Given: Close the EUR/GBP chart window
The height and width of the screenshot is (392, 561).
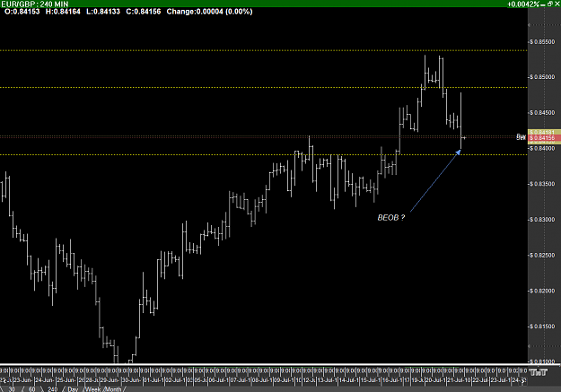Looking at the screenshot, I should tap(557, 4).
